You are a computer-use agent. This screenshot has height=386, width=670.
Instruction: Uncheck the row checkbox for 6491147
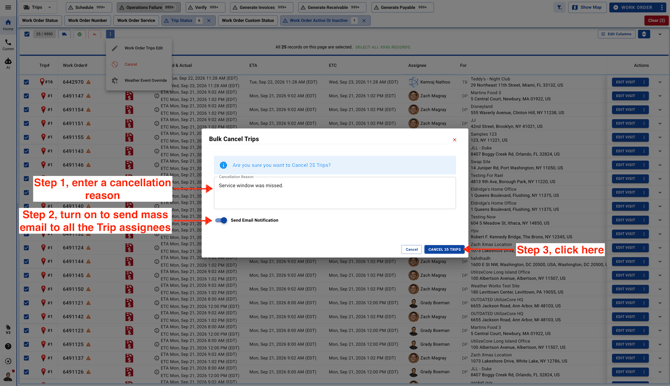[x=26, y=96]
